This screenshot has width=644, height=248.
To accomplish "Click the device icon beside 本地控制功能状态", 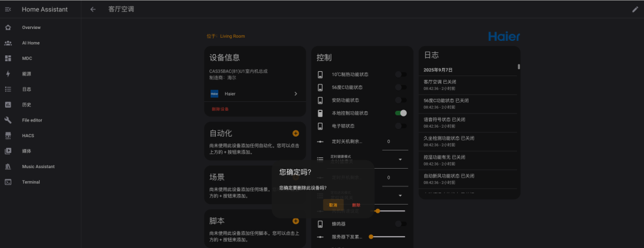I will (x=320, y=113).
